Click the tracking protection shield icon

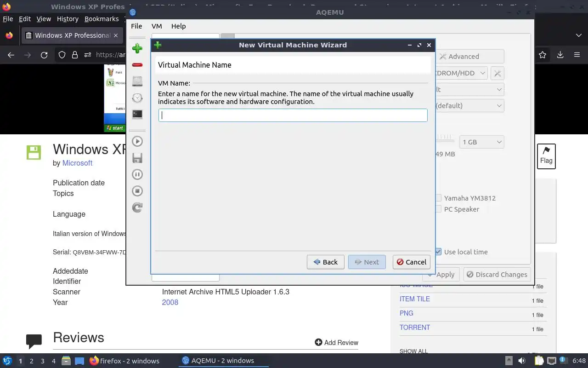coord(62,55)
